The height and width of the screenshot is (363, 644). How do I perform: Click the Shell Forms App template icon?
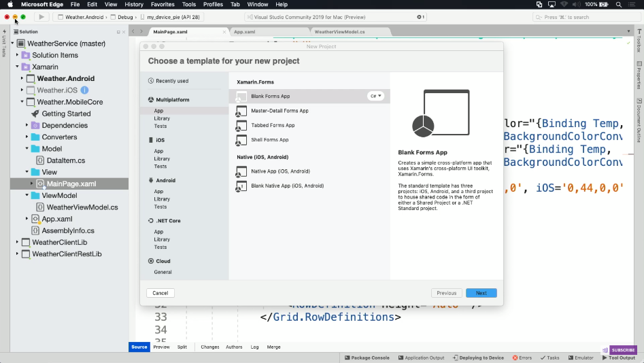[241, 140]
